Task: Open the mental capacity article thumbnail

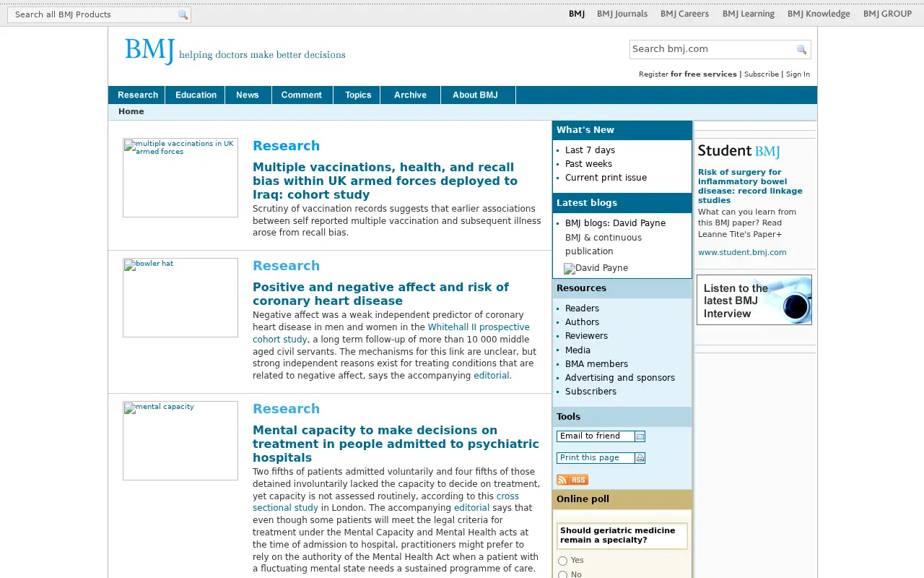Action: coord(180,441)
